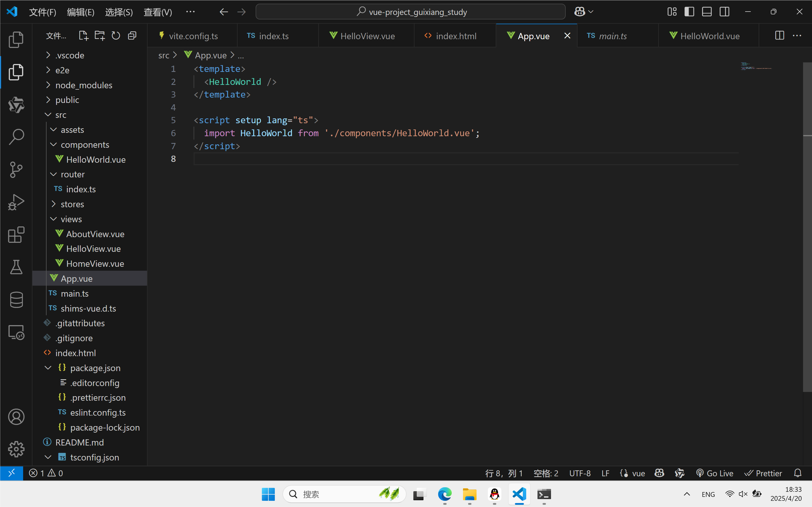Toggle the bottom panel visibility

[x=707, y=12]
